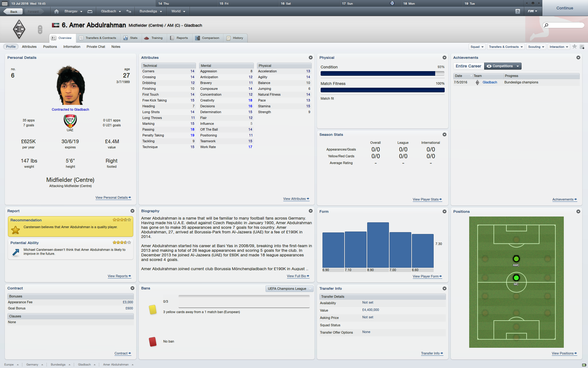This screenshot has width=588, height=368.
Task: Click the UAE flag beside player name
Action: tap(55, 25)
